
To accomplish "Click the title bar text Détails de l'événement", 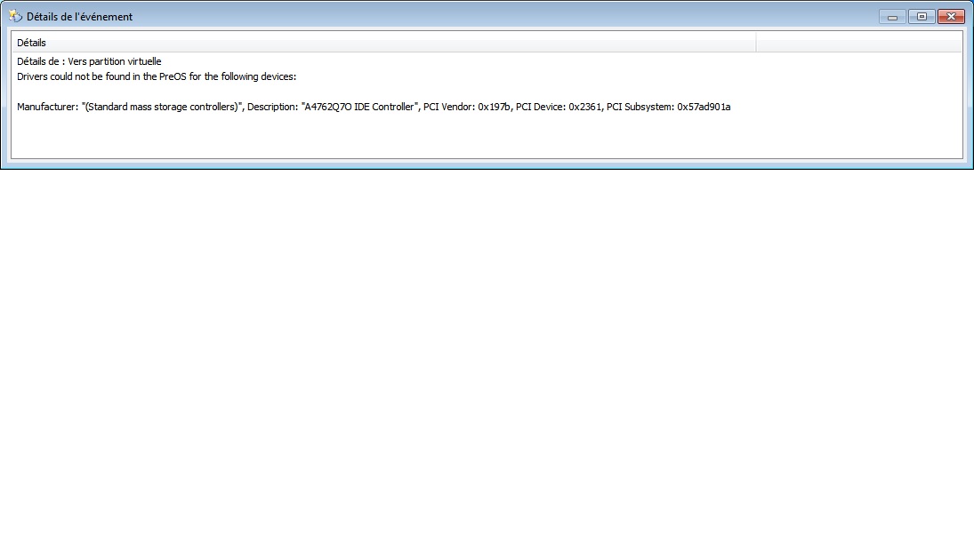I will tap(80, 17).
